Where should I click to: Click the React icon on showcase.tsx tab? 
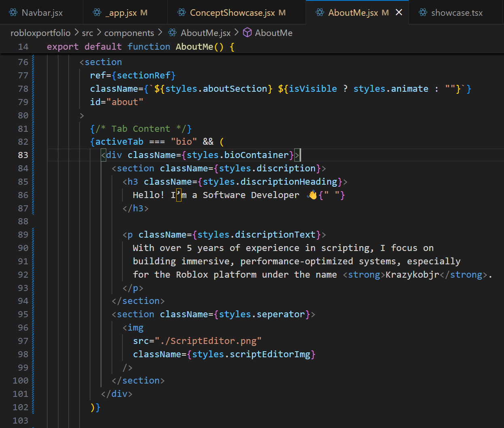423,13
